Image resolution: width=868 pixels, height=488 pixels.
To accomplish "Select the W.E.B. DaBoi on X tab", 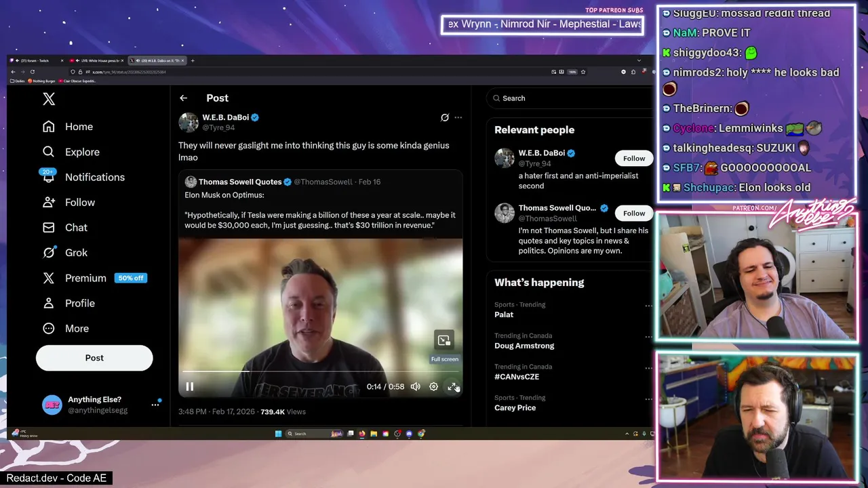I will 157,61.
